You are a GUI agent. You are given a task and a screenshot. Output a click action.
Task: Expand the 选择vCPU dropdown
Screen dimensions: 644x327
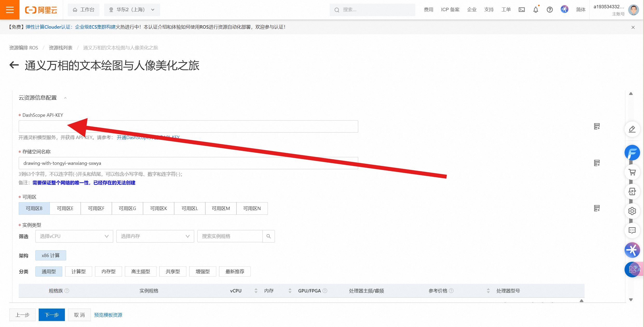(74, 236)
